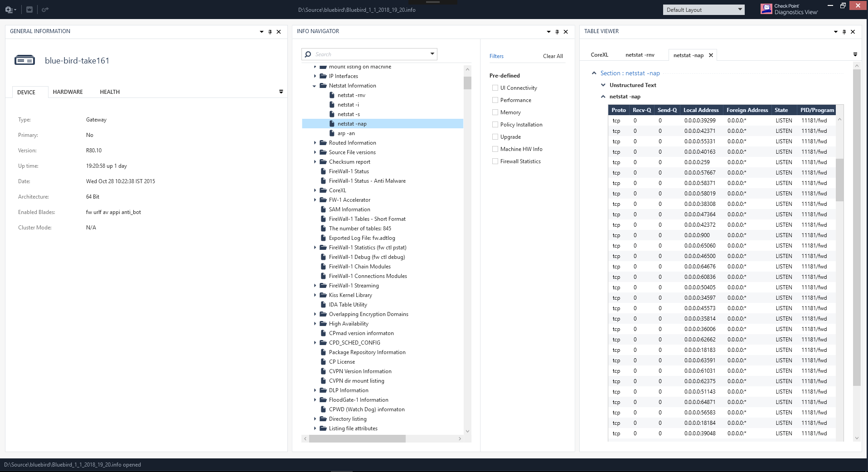
Task: Click into the Search input field
Action: pyautogui.click(x=369, y=54)
